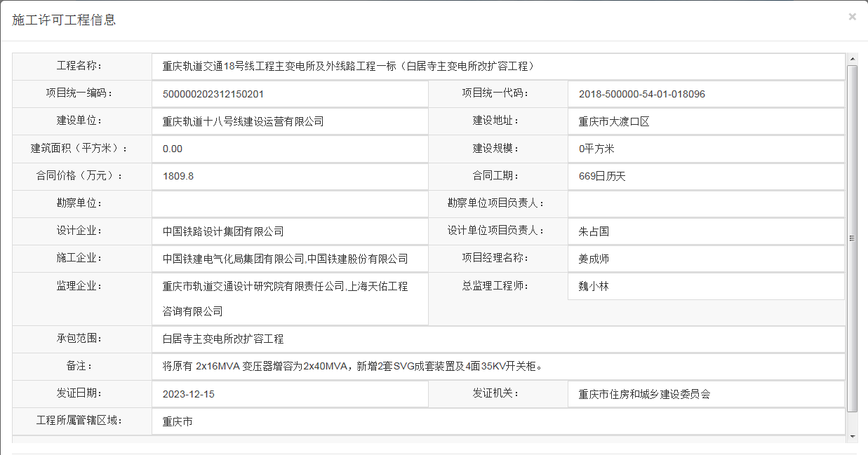
Task: Click the scrollbar down arrow
Action: click(853, 437)
